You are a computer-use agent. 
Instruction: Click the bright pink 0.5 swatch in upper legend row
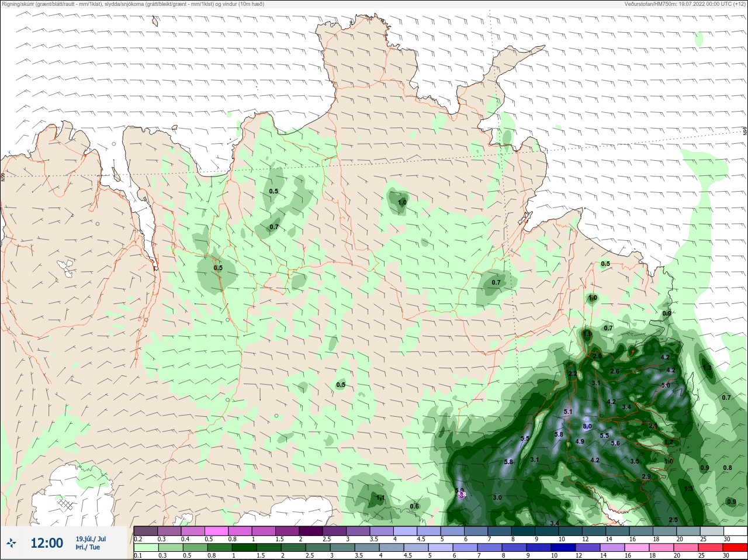point(217,531)
